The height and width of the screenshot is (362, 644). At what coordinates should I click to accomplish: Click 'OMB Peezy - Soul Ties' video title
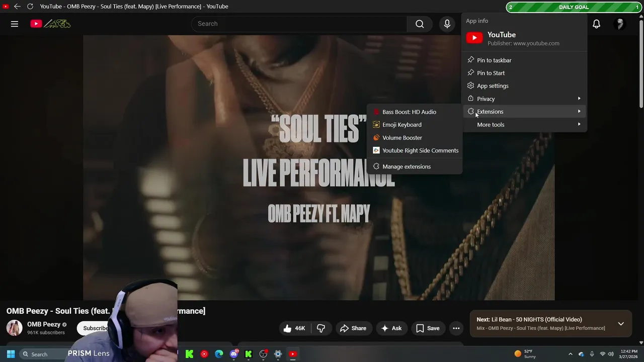tap(106, 311)
